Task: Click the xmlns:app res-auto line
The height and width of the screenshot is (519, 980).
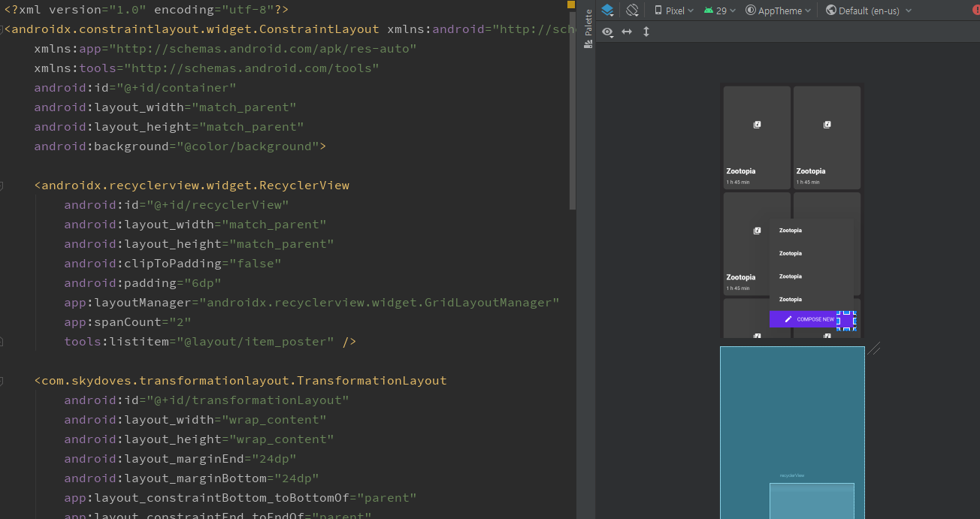Action: pyautogui.click(x=225, y=49)
